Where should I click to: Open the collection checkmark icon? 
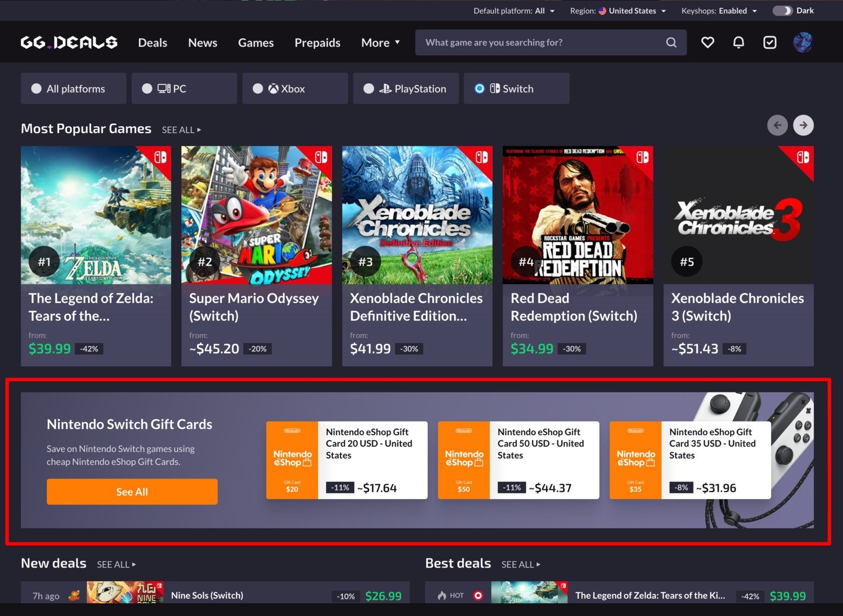pos(770,42)
